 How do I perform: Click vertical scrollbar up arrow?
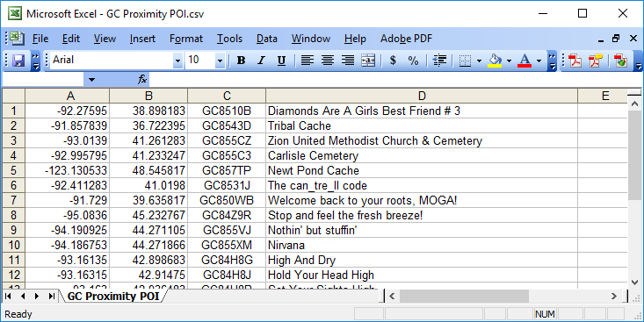pos(635,103)
